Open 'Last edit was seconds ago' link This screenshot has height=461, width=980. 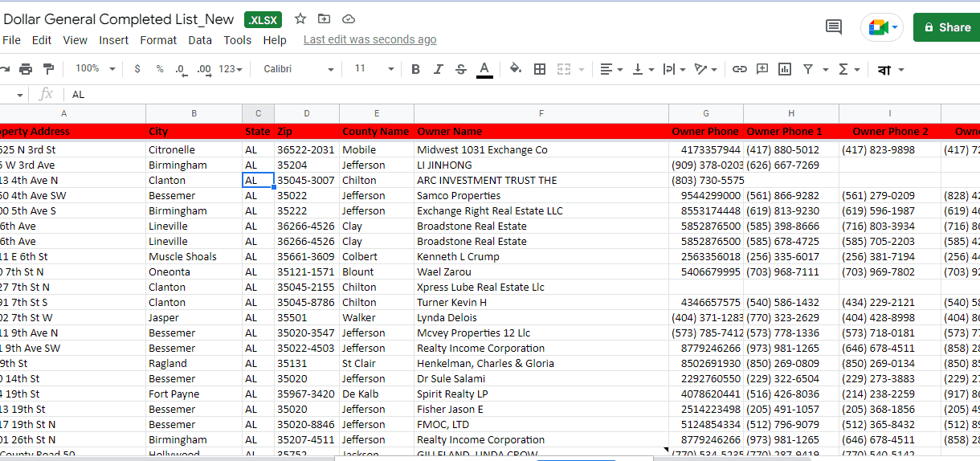370,39
